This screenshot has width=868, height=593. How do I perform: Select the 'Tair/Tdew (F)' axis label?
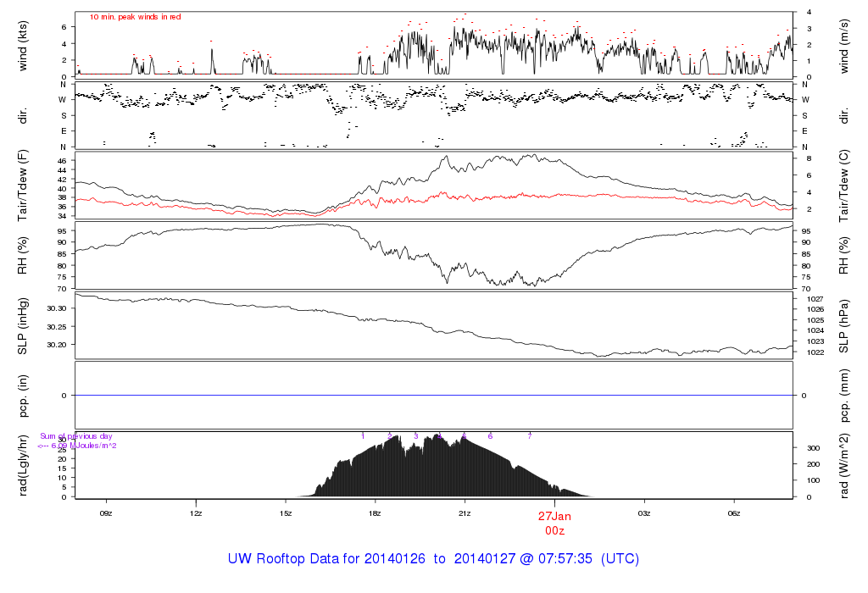coord(23,186)
